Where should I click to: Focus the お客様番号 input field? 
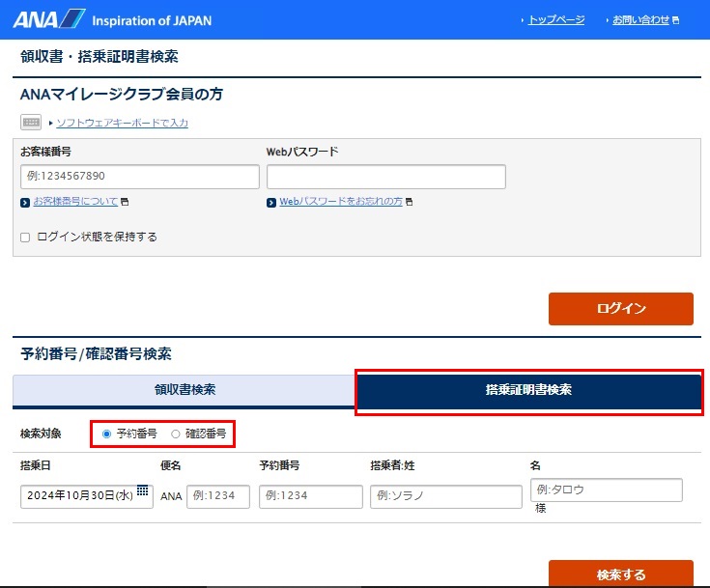[140, 177]
